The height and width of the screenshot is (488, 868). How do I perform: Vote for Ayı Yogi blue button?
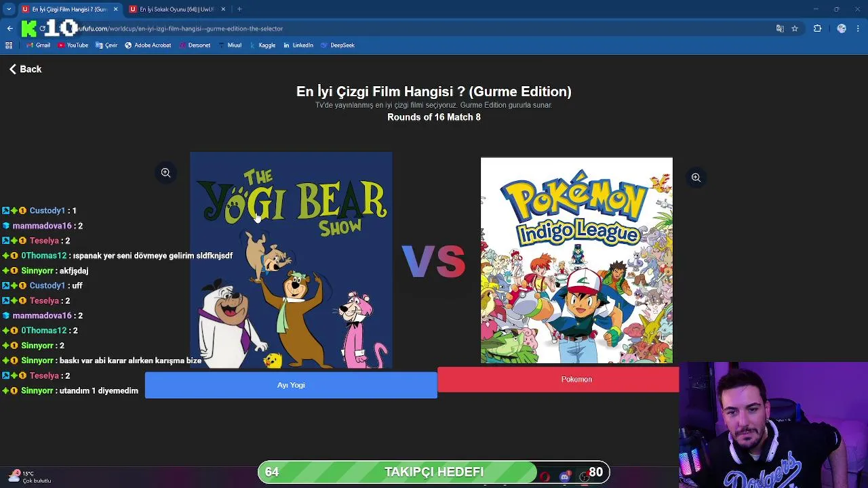pyautogui.click(x=291, y=385)
